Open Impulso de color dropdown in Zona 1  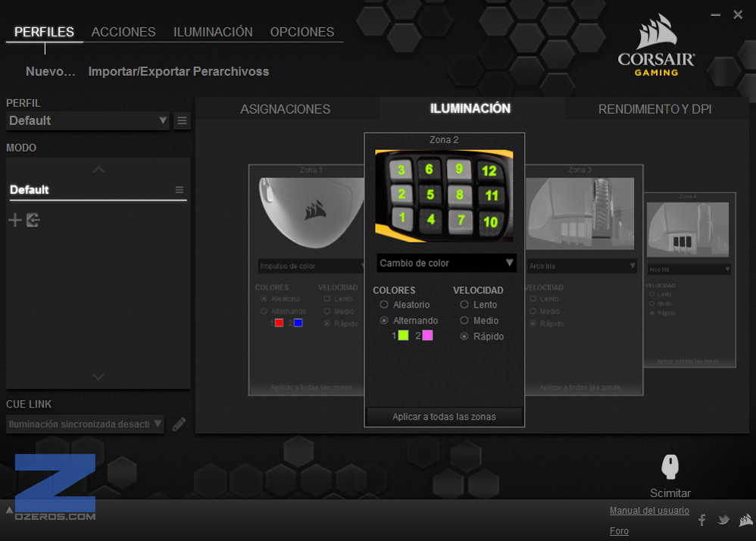(x=311, y=266)
